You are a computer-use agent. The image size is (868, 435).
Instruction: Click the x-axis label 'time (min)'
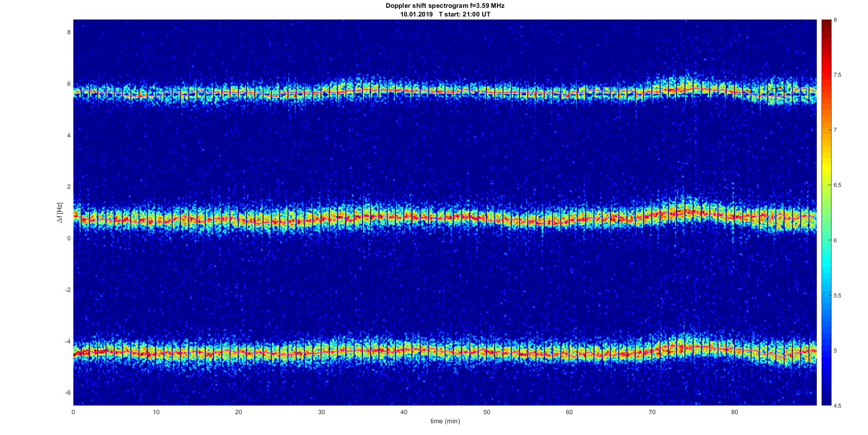tap(445, 421)
